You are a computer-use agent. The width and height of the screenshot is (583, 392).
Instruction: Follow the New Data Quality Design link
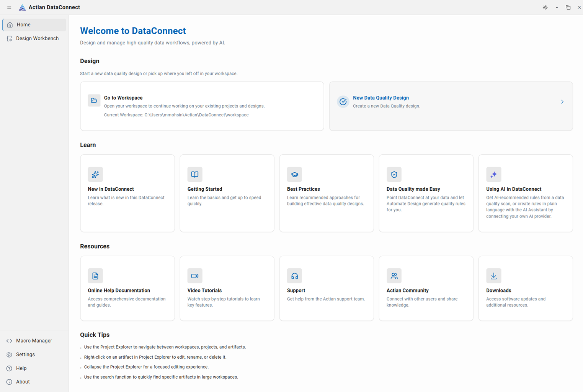(x=381, y=98)
